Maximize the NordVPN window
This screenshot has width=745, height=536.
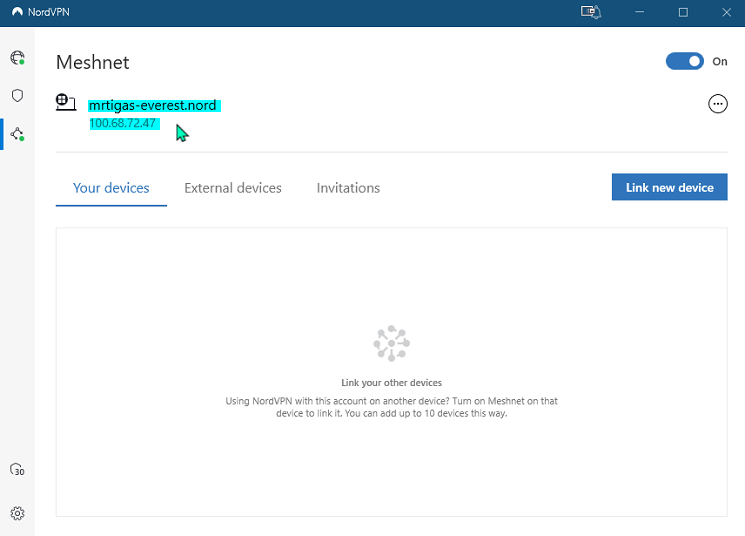point(683,12)
